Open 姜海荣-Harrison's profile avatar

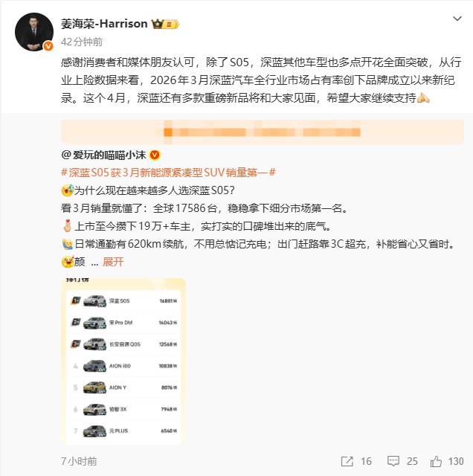tap(34, 32)
